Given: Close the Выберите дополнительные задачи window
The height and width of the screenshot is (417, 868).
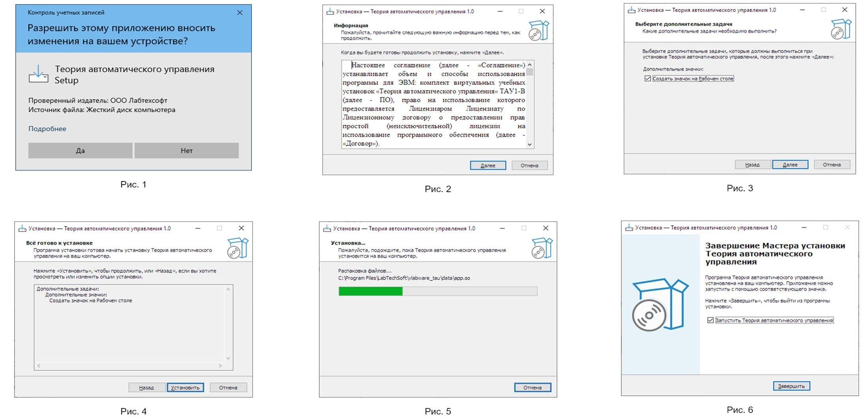Looking at the screenshot, I should tap(845, 10).
